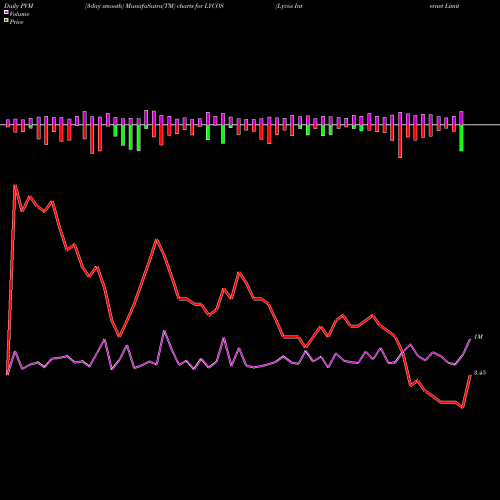Click the last tall green PVM bar
The height and width of the screenshot is (500, 500).
point(461,138)
